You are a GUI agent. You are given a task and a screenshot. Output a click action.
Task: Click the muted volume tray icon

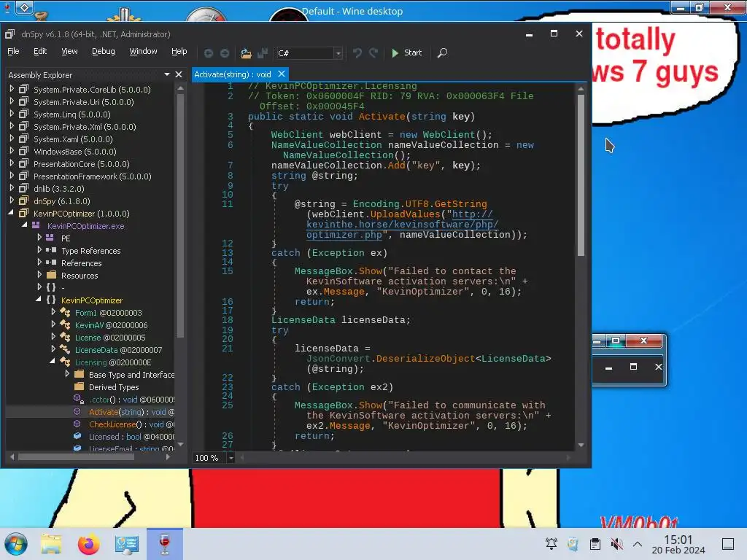[617, 544]
